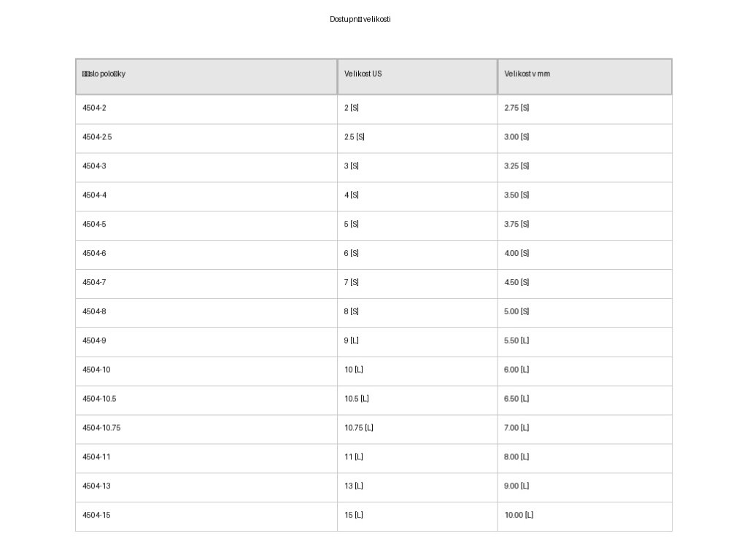Select item number 4504-2 cell
The image size is (747, 560).
click(x=94, y=108)
